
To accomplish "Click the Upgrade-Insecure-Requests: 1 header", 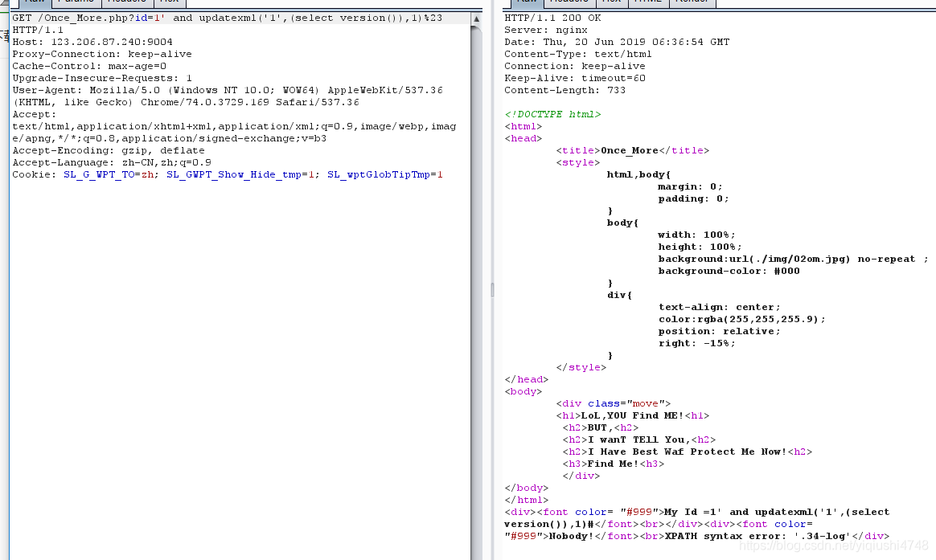I will [x=102, y=78].
